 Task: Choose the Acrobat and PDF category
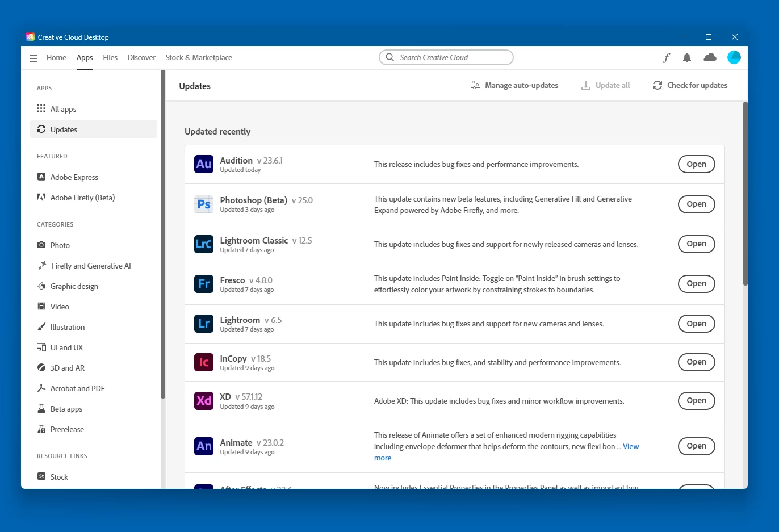(x=94, y=388)
